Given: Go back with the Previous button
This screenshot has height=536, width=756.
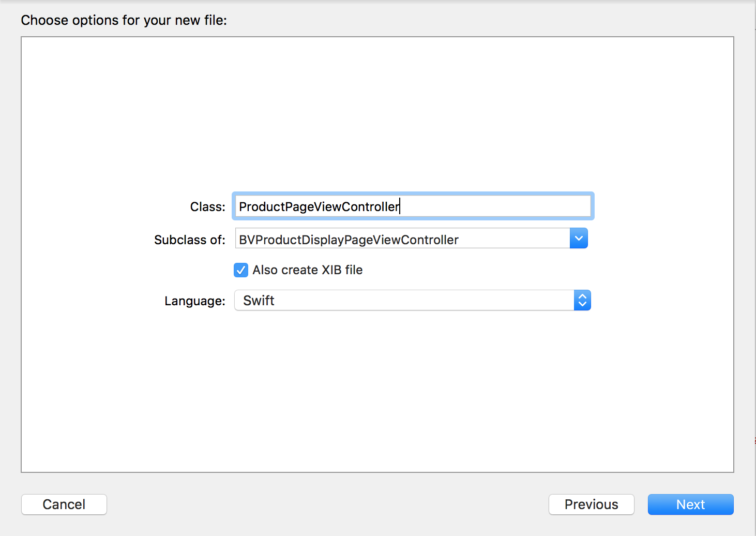Looking at the screenshot, I should click(592, 504).
